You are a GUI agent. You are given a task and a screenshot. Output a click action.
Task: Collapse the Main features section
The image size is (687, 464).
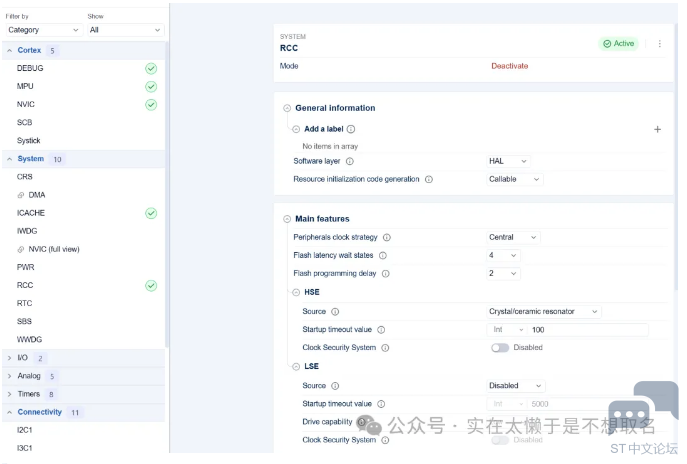[x=287, y=219]
